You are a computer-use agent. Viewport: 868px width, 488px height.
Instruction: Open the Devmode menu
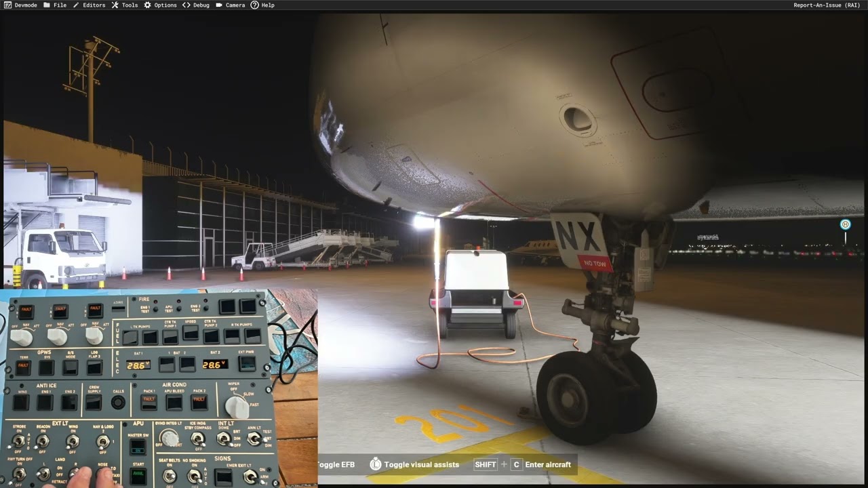click(20, 5)
